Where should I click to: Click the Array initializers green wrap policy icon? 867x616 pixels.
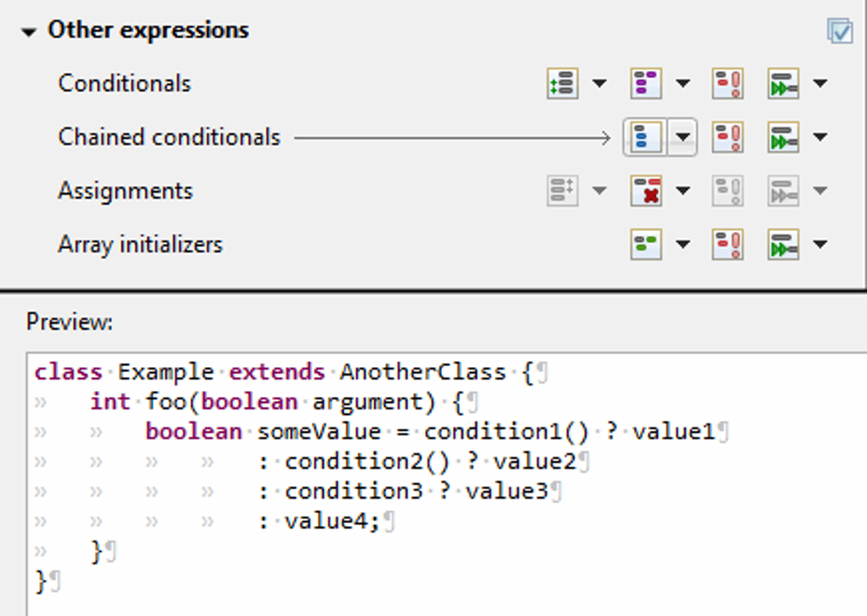[646, 245]
